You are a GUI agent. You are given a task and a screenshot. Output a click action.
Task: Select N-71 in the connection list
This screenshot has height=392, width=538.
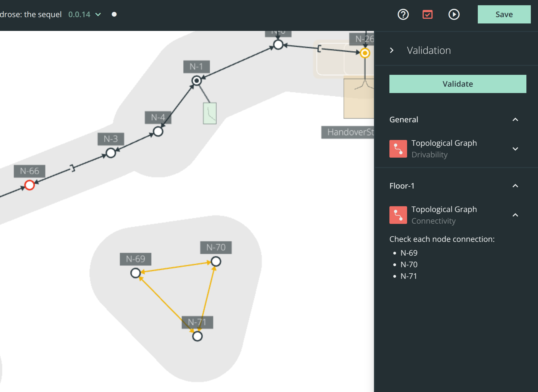408,276
